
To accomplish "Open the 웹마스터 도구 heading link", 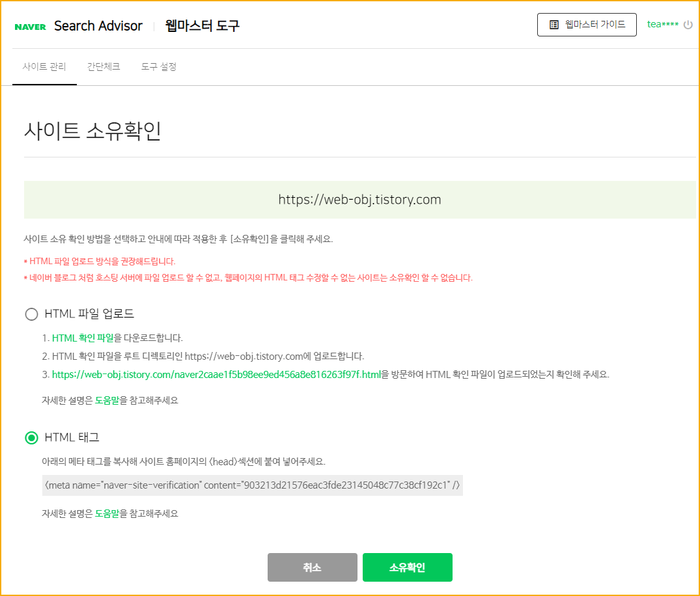I will (203, 26).
